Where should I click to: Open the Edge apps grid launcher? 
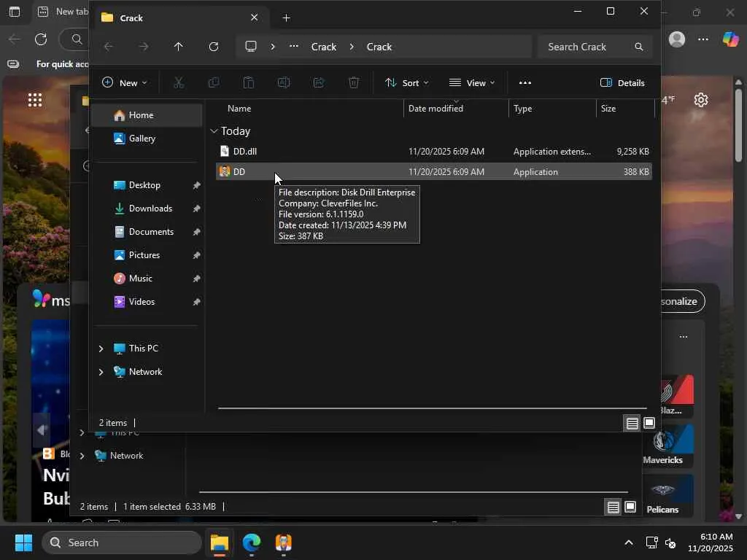point(35,100)
